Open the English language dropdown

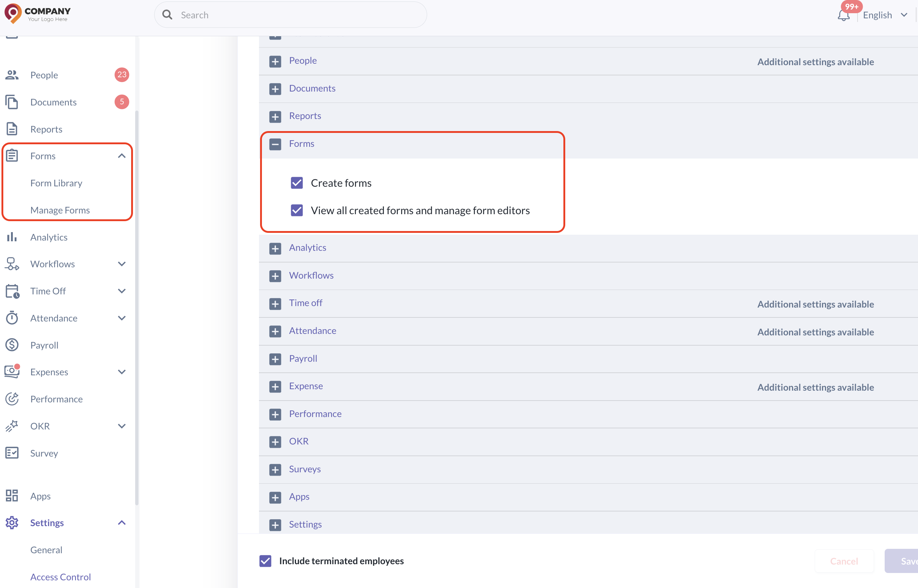884,15
